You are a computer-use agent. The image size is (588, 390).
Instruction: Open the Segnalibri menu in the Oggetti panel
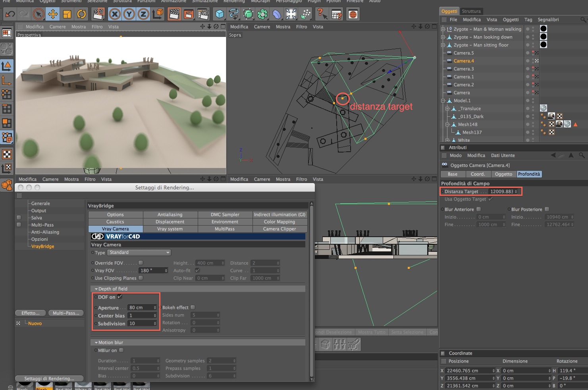tap(548, 19)
